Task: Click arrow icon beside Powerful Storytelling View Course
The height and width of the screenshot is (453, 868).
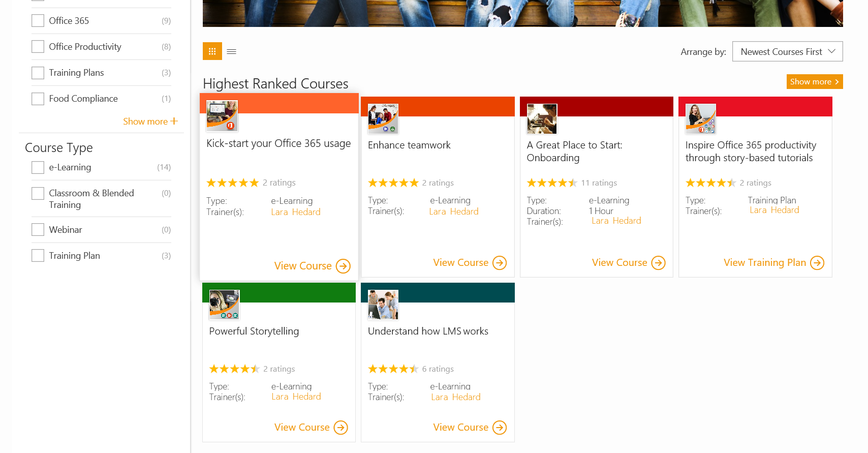Action: pos(340,428)
